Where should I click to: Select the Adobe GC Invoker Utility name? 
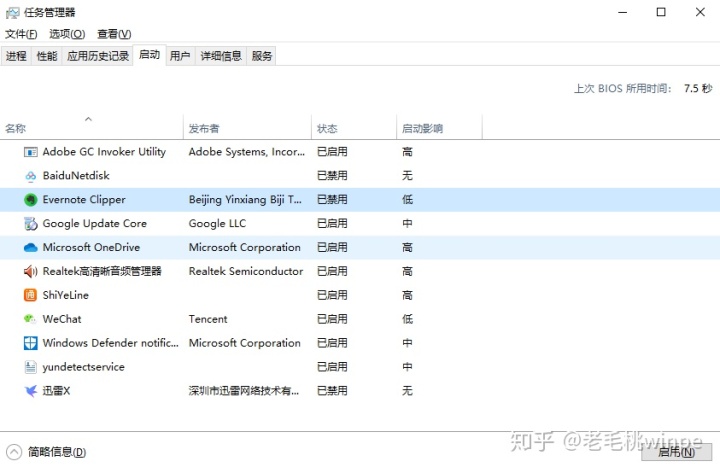click(x=104, y=152)
